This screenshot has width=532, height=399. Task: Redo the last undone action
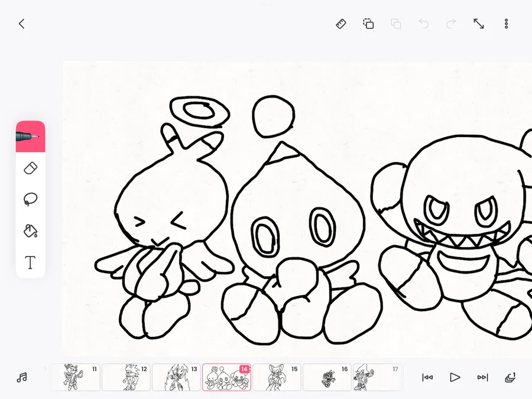pyautogui.click(x=451, y=24)
